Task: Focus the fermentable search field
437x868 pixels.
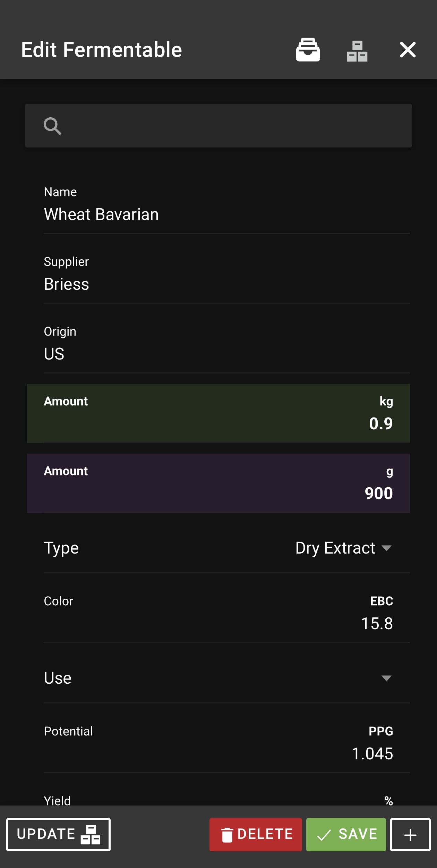Action: coord(218,126)
